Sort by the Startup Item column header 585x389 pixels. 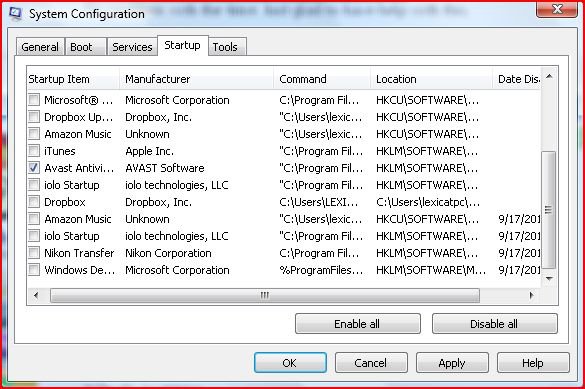pos(73,79)
